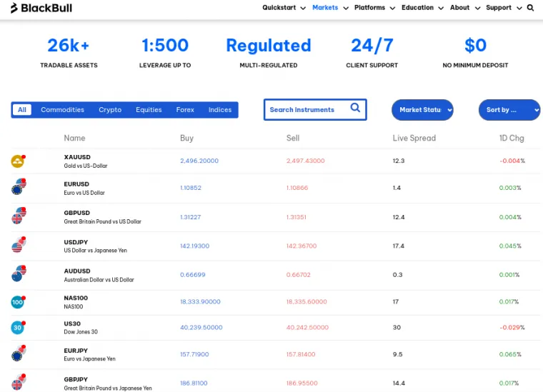
Task: Select the Equities filter tab
Action: pos(149,110)
